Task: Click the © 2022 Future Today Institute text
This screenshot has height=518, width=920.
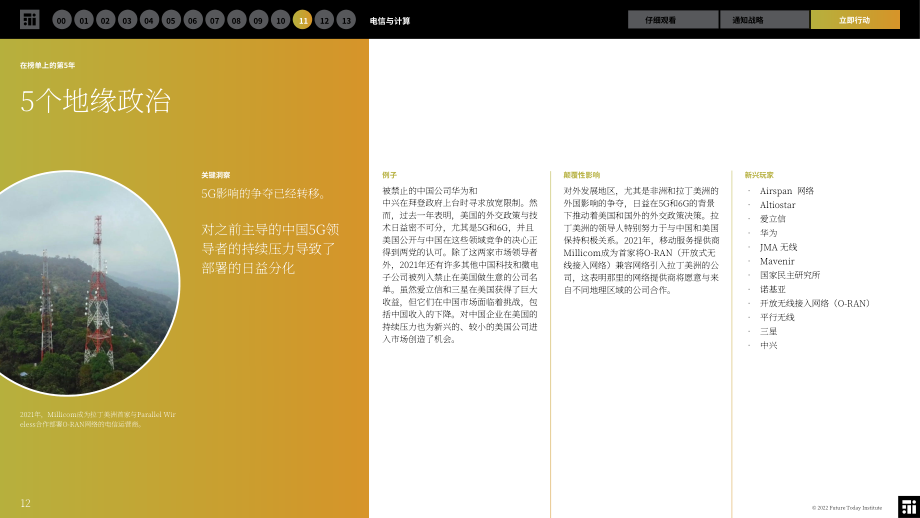Action: pos(847,507)
